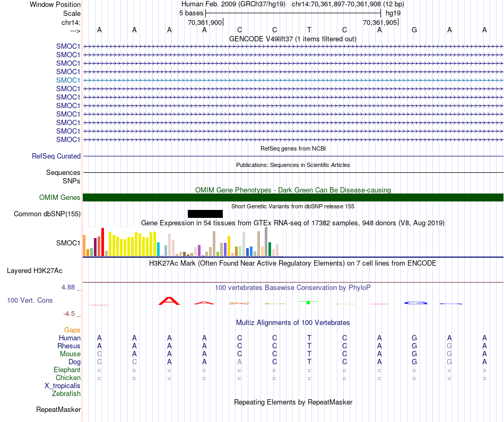Open the Layered H3K27Ac track label
The image size is (504, 422).
click(x=34, y=271)
